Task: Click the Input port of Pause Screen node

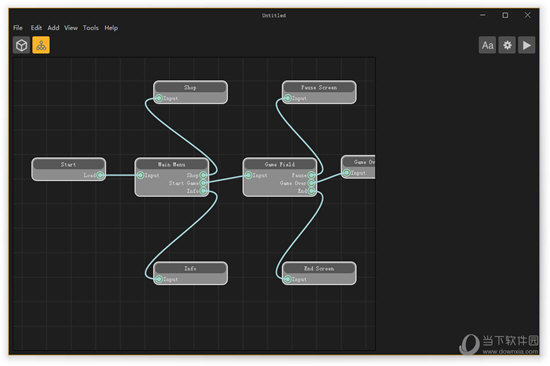Action: (287, 98)
